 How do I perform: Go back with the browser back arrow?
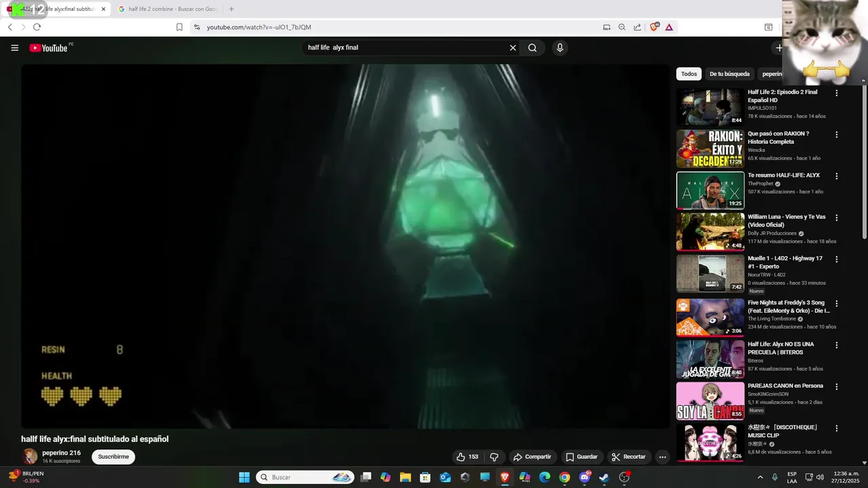click(10, 27)
